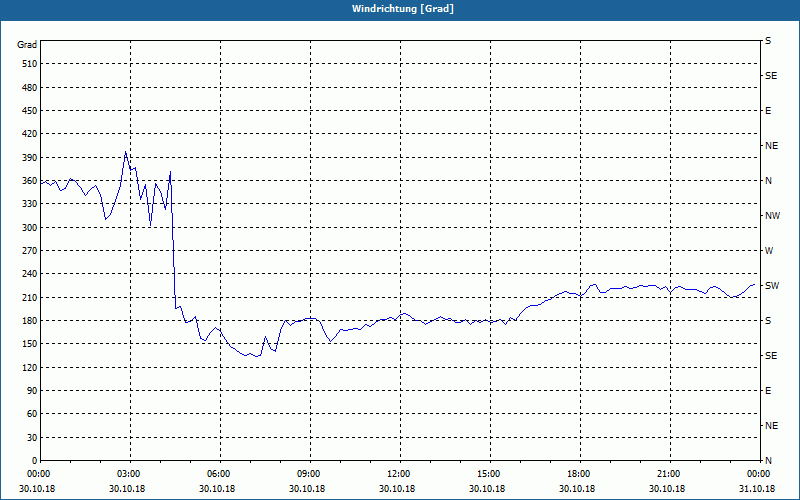
Task: Click the 00:00 label above 31.10.18
Action: tap(757, 474)
